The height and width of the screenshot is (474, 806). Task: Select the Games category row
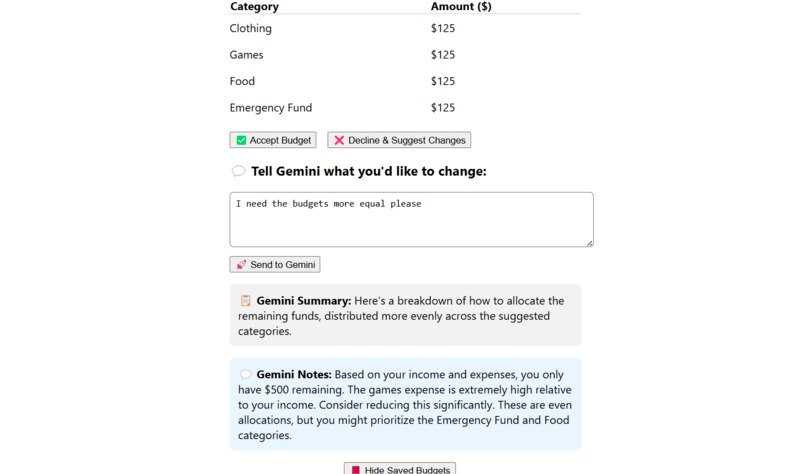405,54
